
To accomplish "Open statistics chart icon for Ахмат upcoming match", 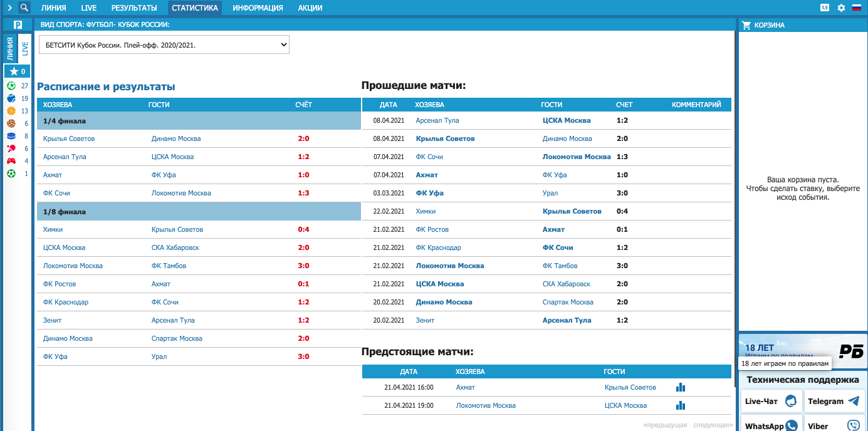I will [x=681, y=387].
